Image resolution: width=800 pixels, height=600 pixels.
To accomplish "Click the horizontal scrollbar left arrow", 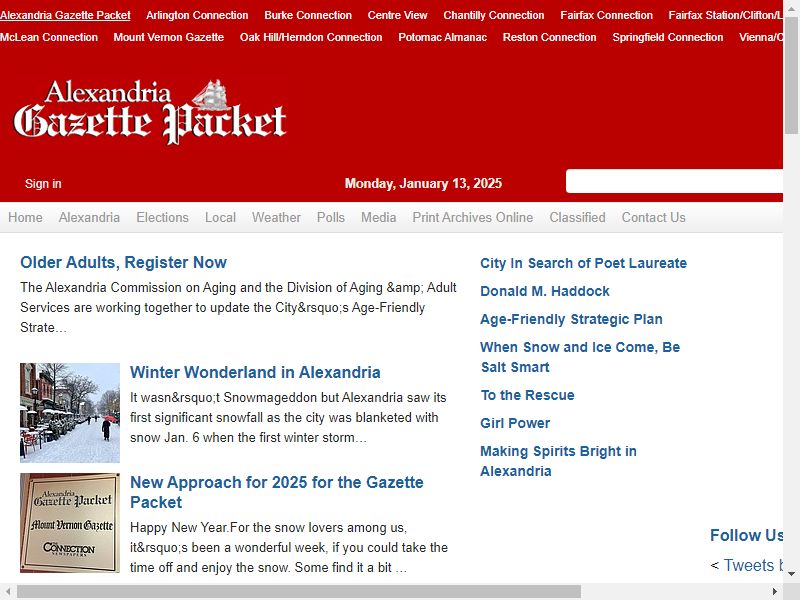I will (8, 591).
